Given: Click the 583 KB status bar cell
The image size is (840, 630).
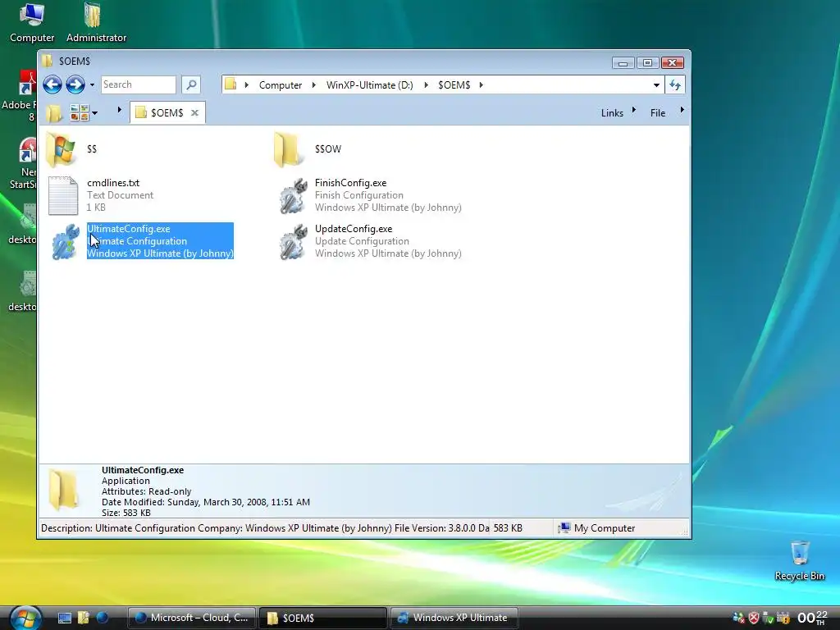Looking at the screenshot, I should point(508,528).
